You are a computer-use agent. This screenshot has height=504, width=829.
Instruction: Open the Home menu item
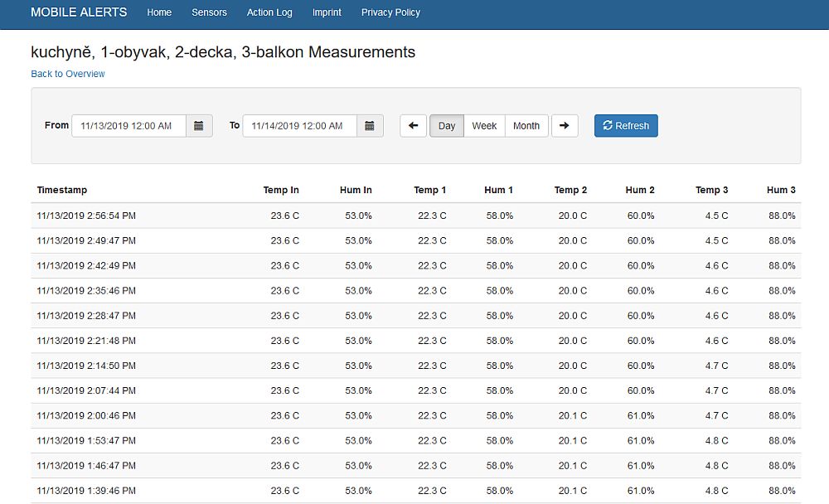(159, 12)
